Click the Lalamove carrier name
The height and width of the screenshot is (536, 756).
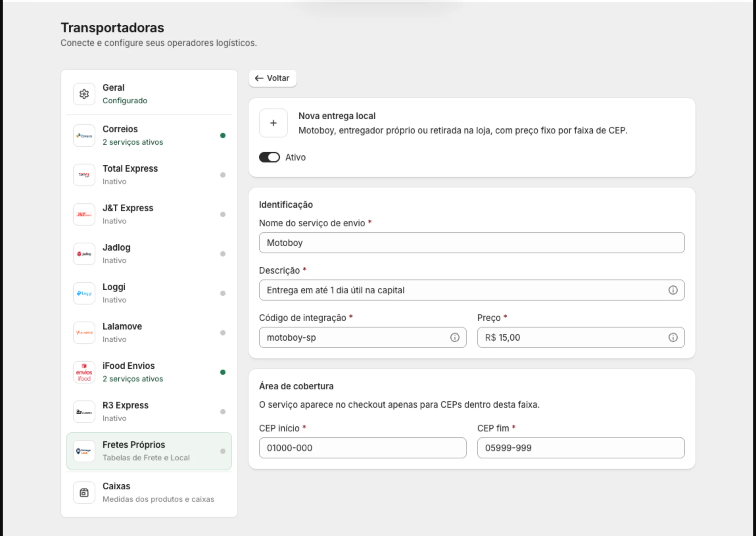coord(122,327)
